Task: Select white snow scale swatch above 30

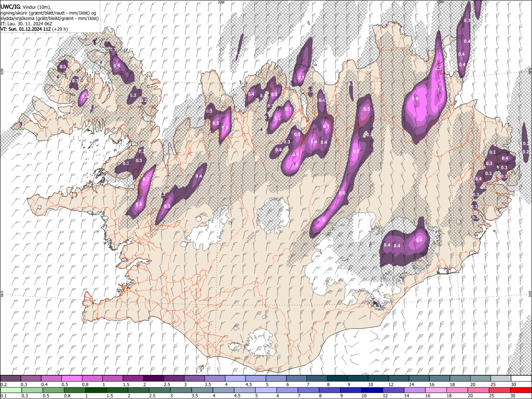Action: tap(521, 379)
